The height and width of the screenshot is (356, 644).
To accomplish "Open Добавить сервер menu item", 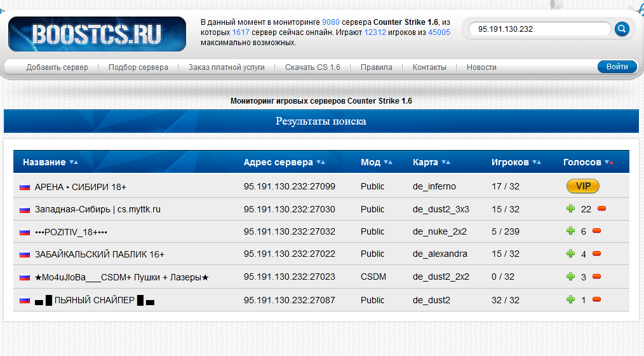I will (x=57, y=67).
